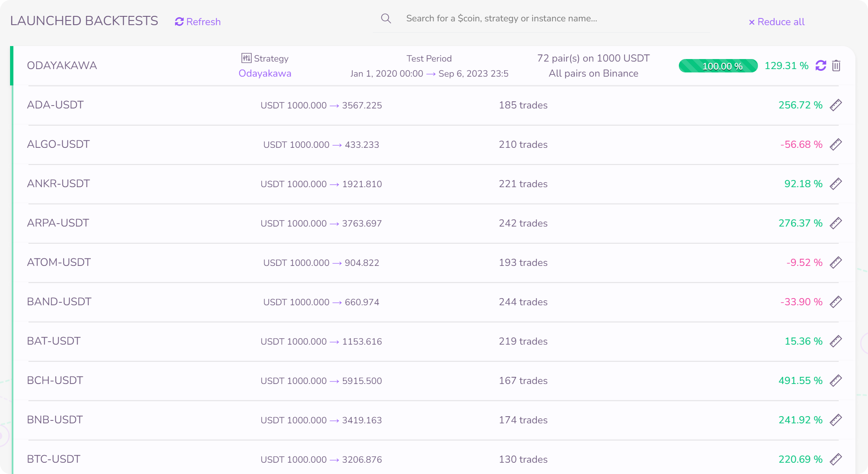868x474 pixels.
Task: Select the BNB-USDT pair name
Action: (x=55, y=420)
